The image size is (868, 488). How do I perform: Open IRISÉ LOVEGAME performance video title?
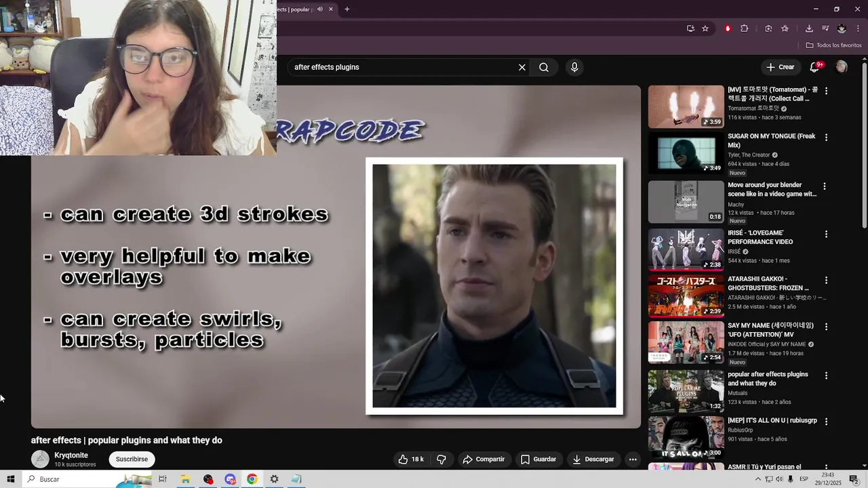coord(760,237)
